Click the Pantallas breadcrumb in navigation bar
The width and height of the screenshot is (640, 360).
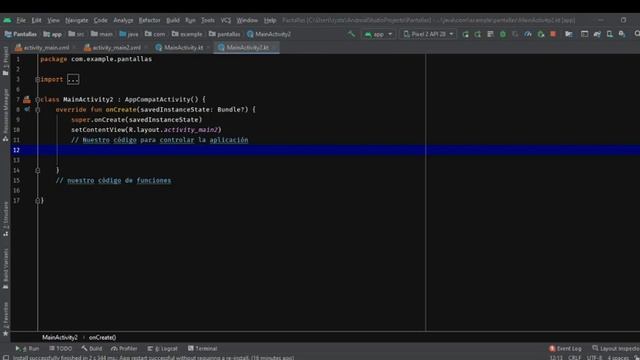tap(21, 34)
